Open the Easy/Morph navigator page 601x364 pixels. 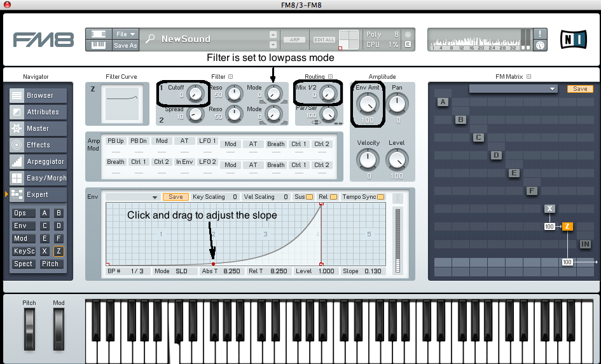(38, 178)
